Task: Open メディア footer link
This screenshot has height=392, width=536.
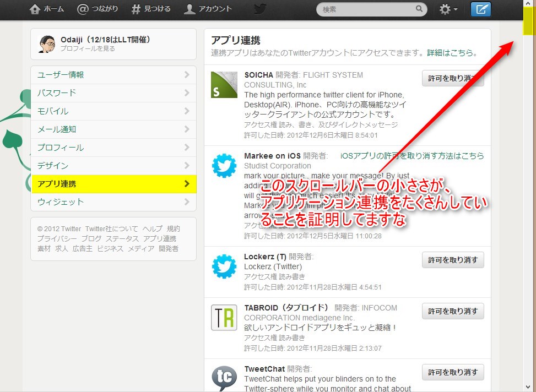Action: point(141,249)
